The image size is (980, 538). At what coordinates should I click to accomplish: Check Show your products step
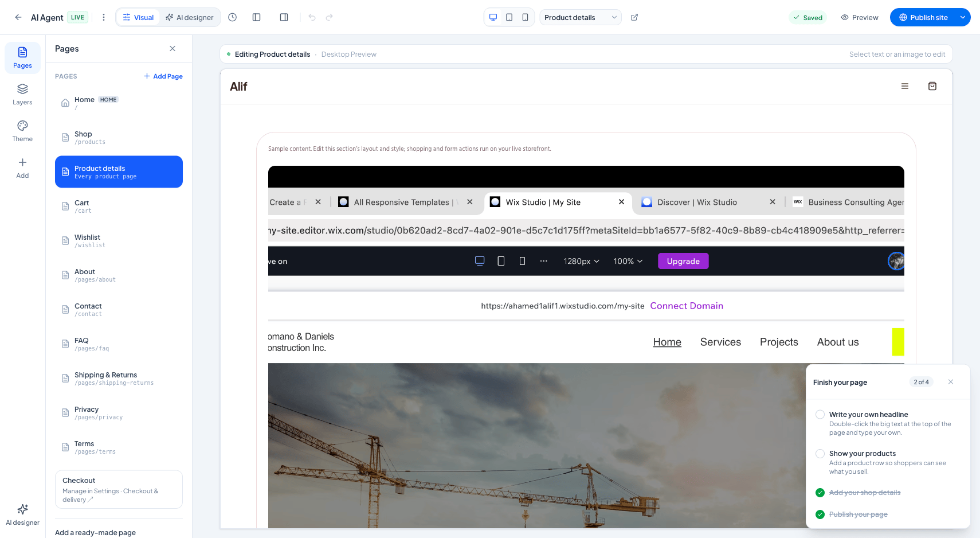point(820,454)
